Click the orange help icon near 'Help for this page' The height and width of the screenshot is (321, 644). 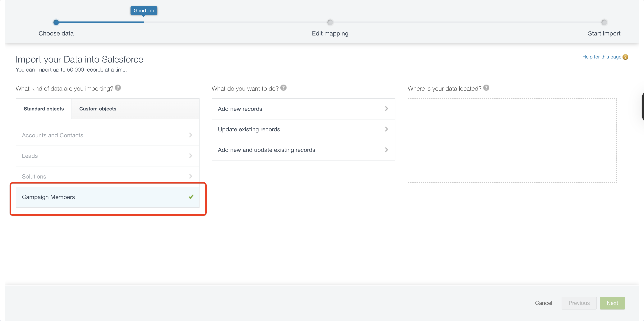click(x=625, y=57)
